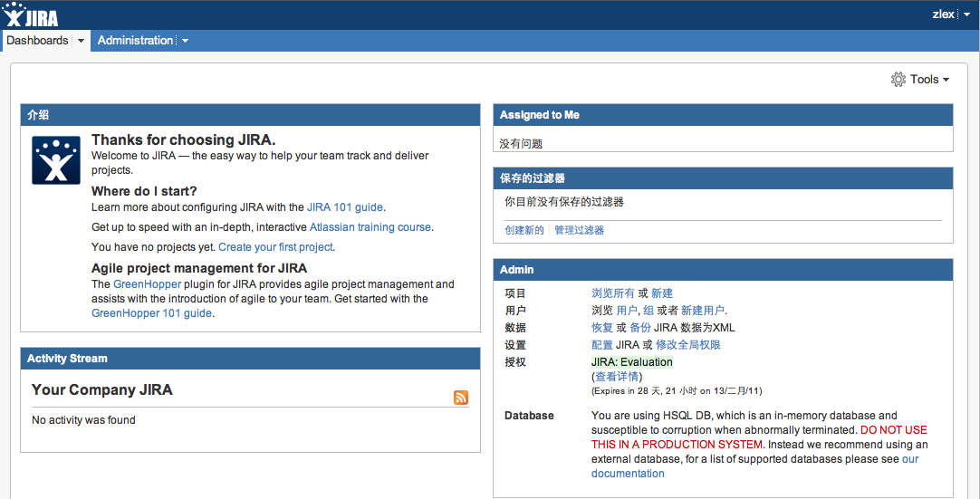Expand the Tools dropdown arrow
The height and width of the screenshot is (499, 980).
[946, 80]
